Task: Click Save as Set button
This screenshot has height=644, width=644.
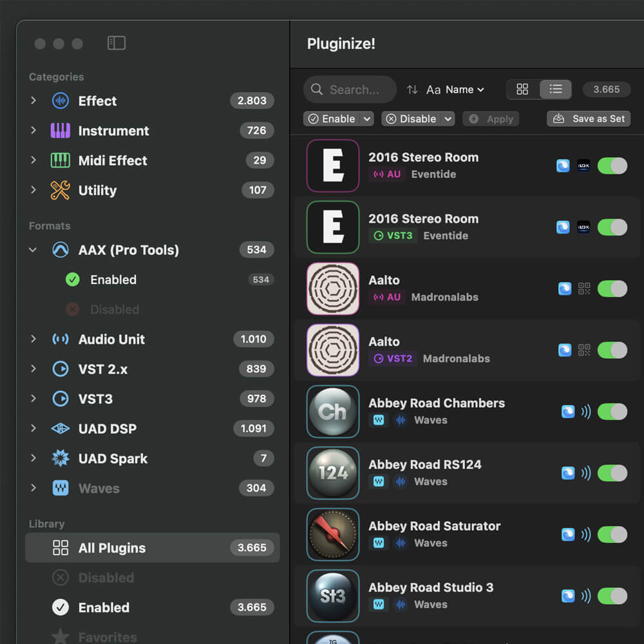Action: pyautogui.click(x=589, y=119)
